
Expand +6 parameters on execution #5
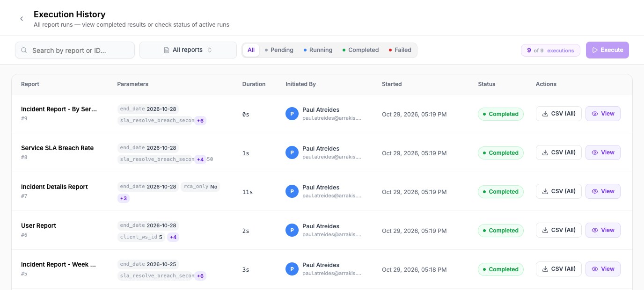point(200,276)
